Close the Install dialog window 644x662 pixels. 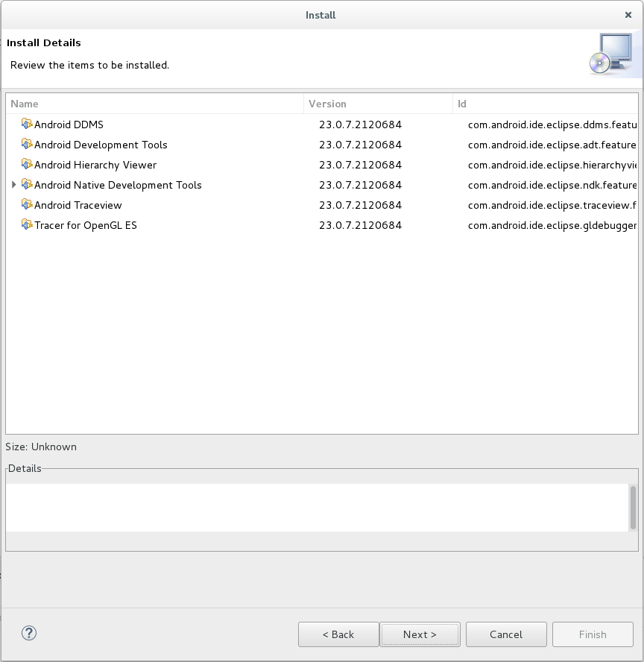(x=628, y=15)
